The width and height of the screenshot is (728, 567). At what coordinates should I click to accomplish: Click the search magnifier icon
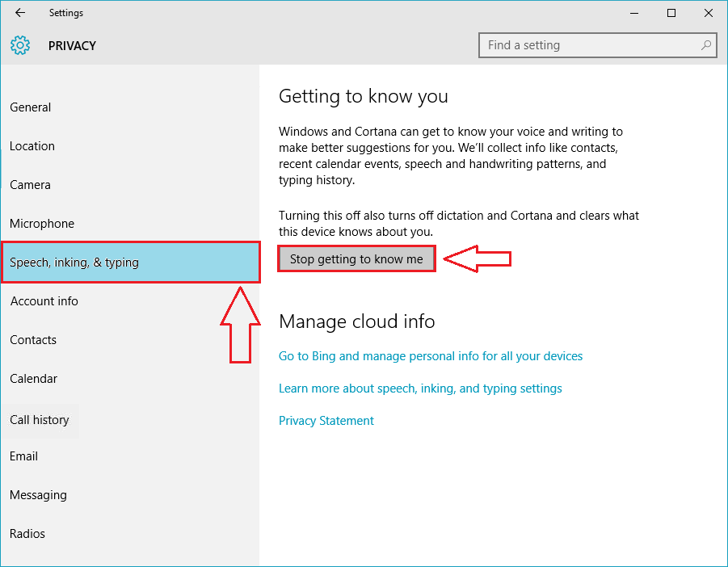[x=705, y=45]
